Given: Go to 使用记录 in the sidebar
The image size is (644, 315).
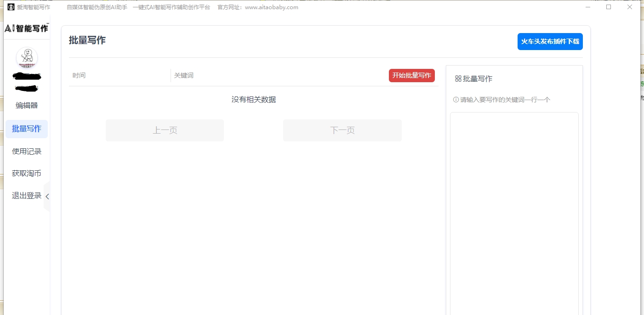Looking at the screenshot, I should click(x=27, y=152).
